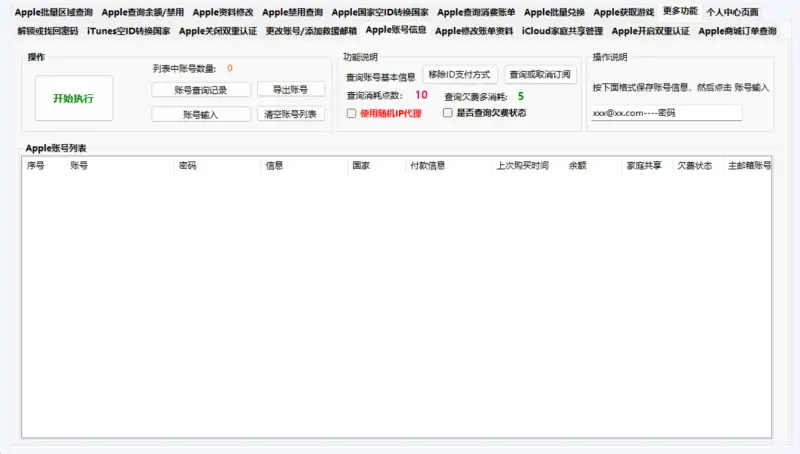
Task: Select the 解锁或找回密码 tab
Action: pyautogui.click(x=47, y=31)
